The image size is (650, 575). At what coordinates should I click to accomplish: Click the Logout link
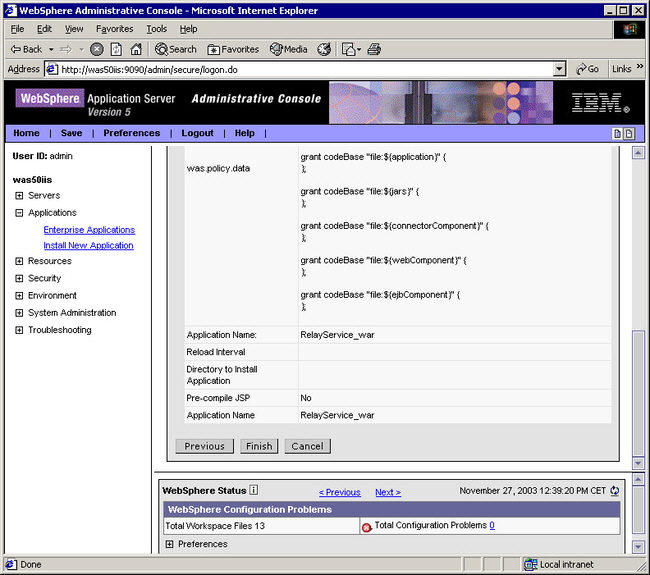tap(197, 133)
